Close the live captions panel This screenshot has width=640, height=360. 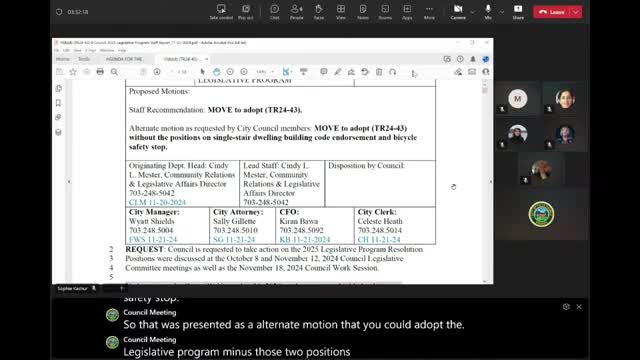579,307
